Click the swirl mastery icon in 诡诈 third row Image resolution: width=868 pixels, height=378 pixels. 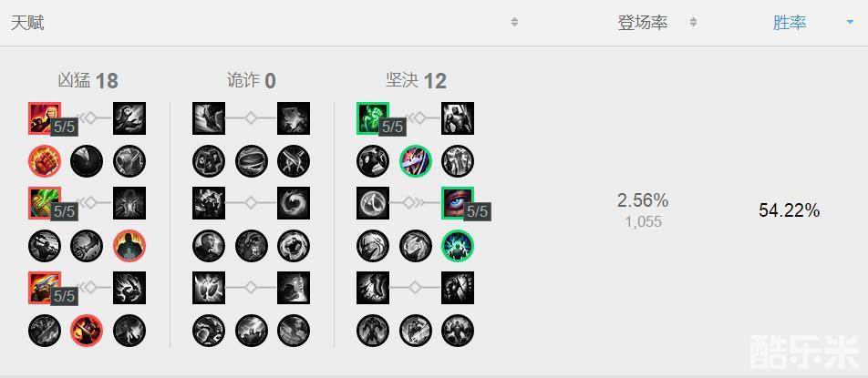(x=294, y=203)
